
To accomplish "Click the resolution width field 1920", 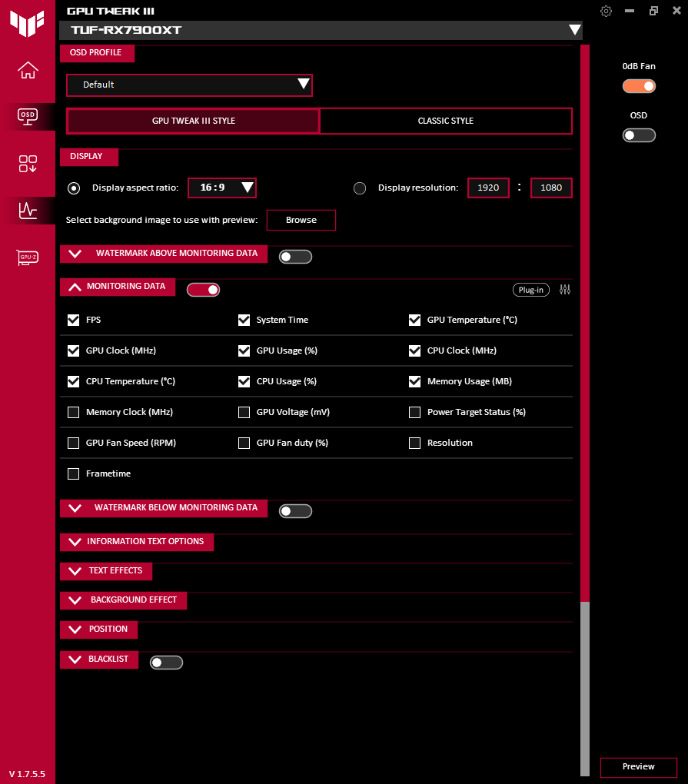I will pyautogui.click(x=488, y=188).
